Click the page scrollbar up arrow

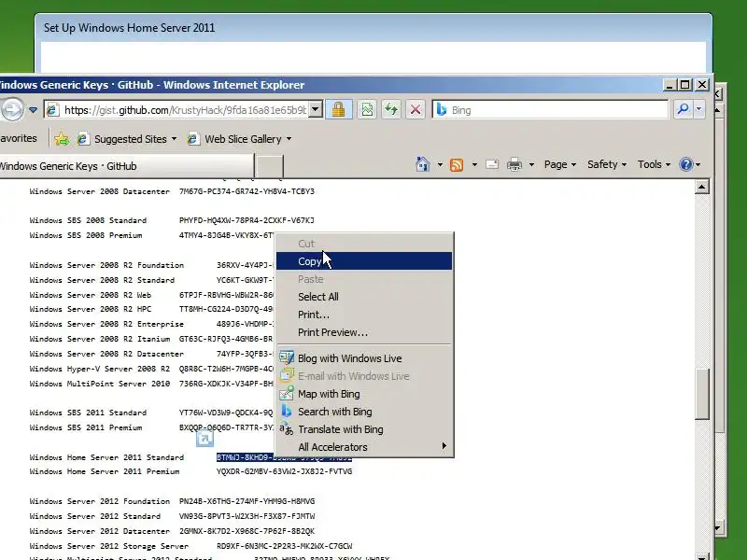[x=702, y=188]
